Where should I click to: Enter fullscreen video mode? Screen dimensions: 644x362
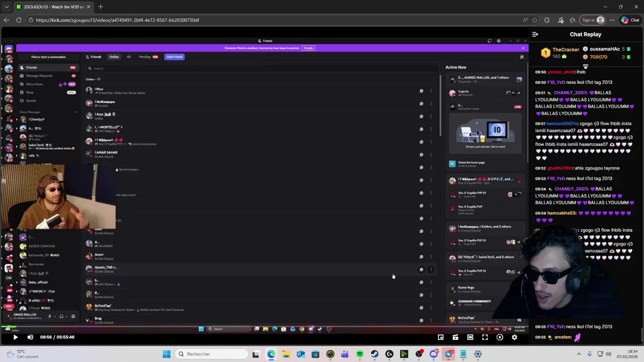pyautogui.click(x=485, y=337)
